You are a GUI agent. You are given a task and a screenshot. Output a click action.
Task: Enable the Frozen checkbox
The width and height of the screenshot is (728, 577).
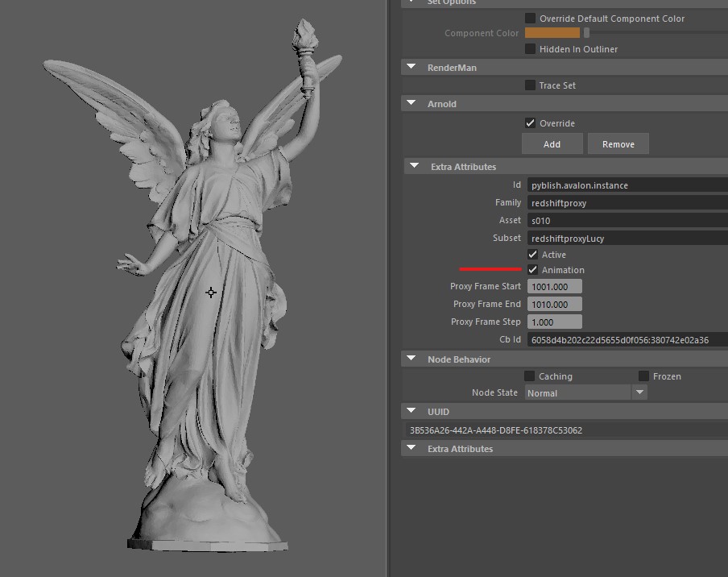click(643, 376)
